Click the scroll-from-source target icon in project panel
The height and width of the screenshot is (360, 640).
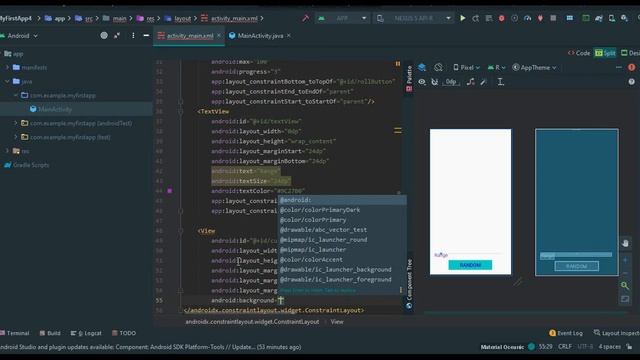point(104,36)
